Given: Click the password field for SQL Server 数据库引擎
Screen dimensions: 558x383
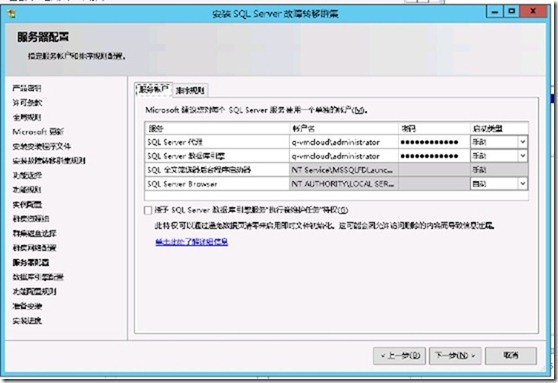Looking at the screenshot, I should (434, 156).
